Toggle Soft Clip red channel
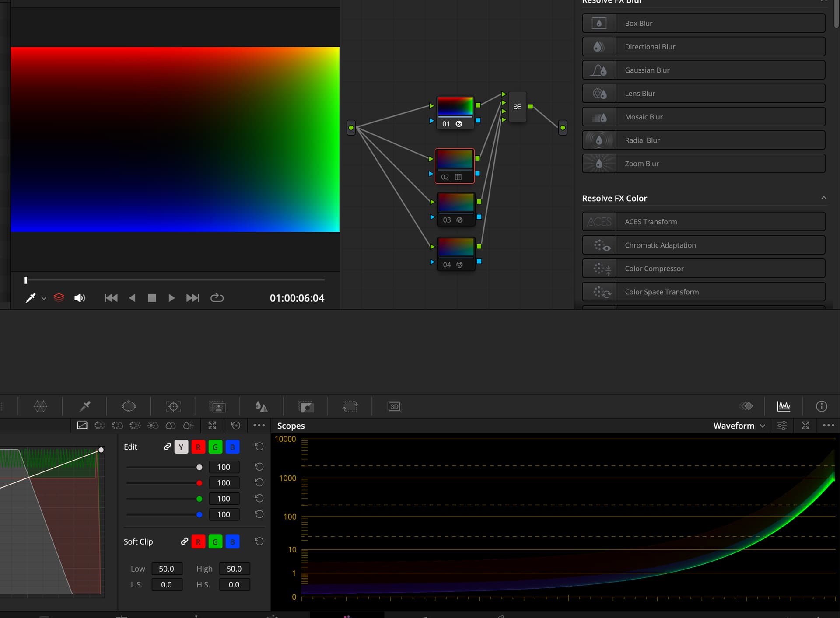 click(x=198, y=542)
